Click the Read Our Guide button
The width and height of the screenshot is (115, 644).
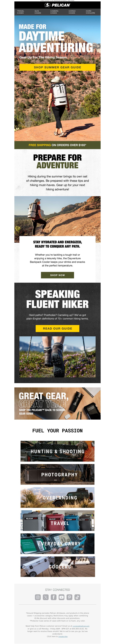[x=57, y=328]
